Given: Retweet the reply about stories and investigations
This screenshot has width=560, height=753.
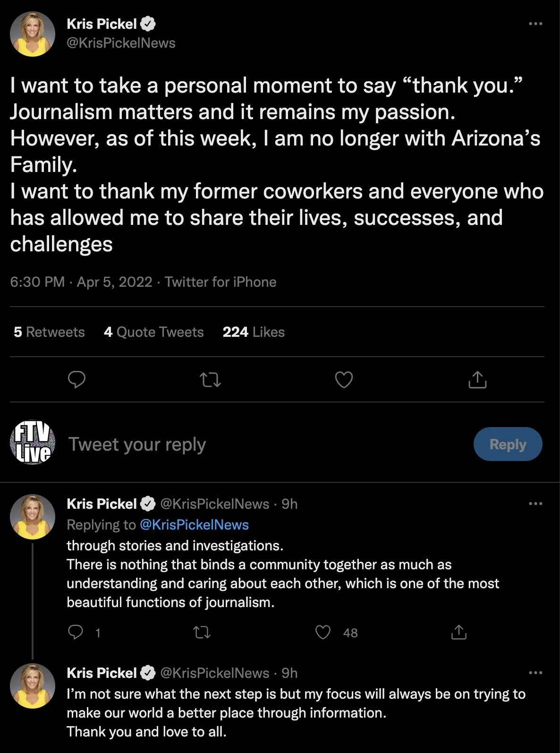Looking at the screenshot, I should pyautogui.click(x=203, y=632).
